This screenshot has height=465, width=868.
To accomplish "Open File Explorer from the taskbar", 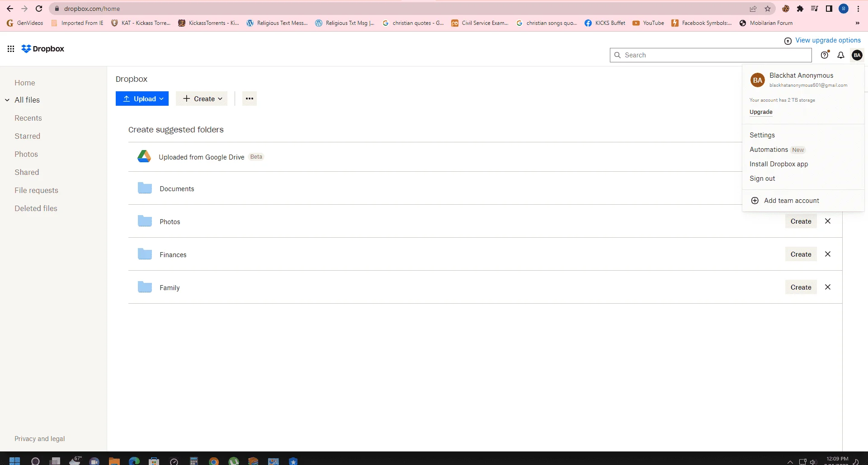I will pyautogui.click(x=114, y=460).
